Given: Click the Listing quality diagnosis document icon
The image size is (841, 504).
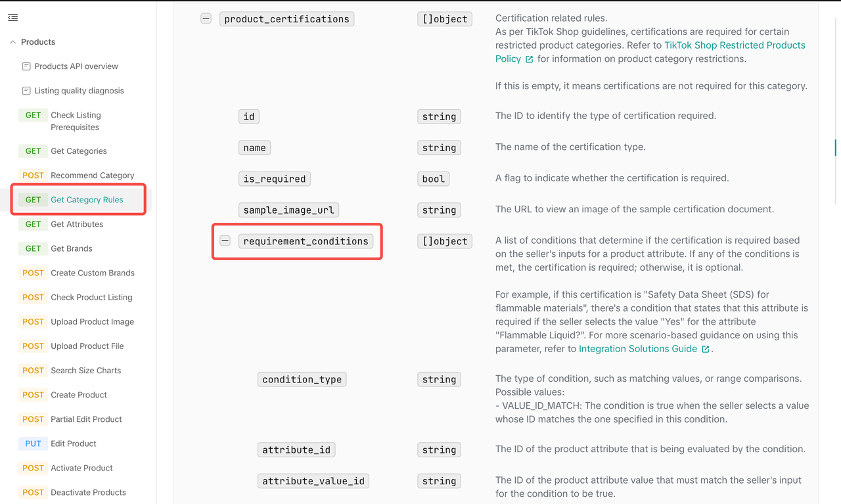Looking at the screenshot, I should click(x=26, y=91).
